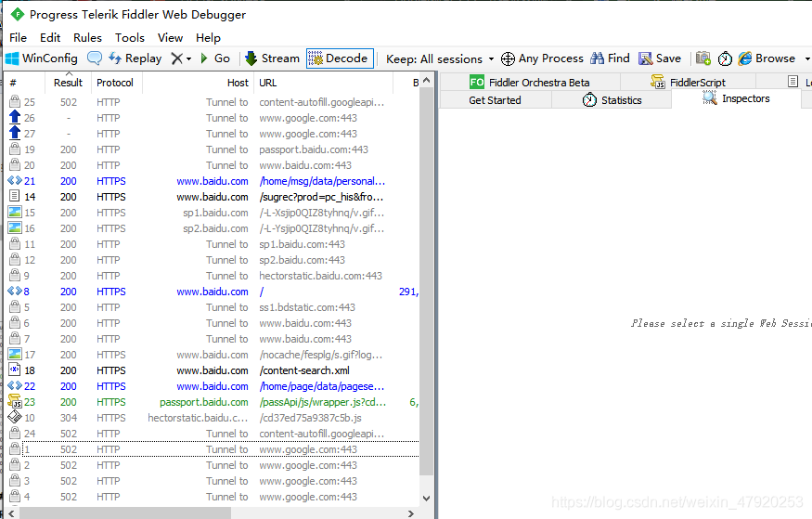The image size is (812, 519).
Task: Click the comment speech bubble icon
Action: coord(95,58)
